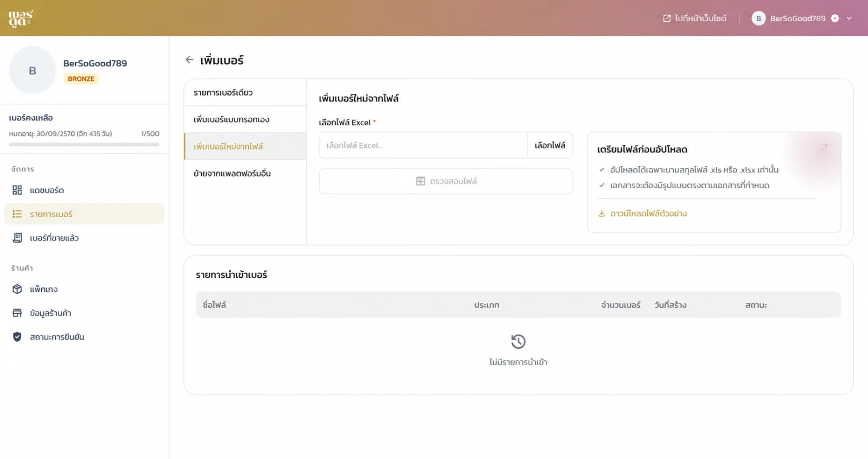Expand the user account dropdown chevron

pos(849,18)
